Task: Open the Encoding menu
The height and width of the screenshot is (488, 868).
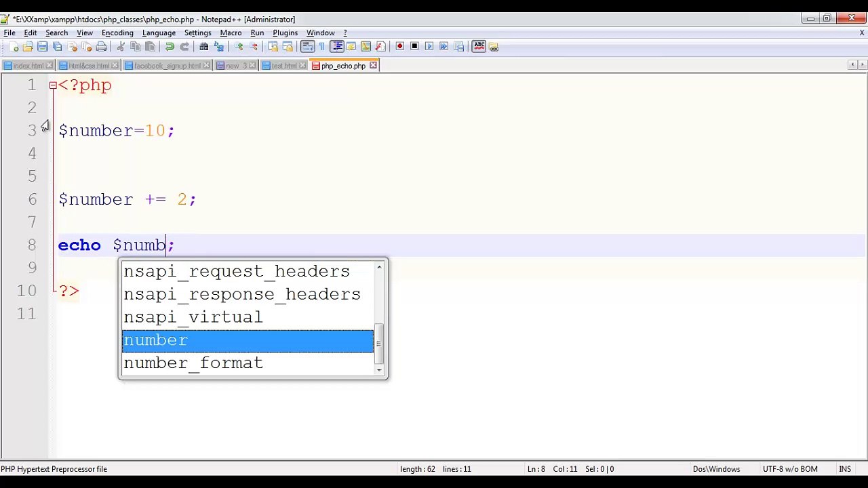Action: coord(117,33)
